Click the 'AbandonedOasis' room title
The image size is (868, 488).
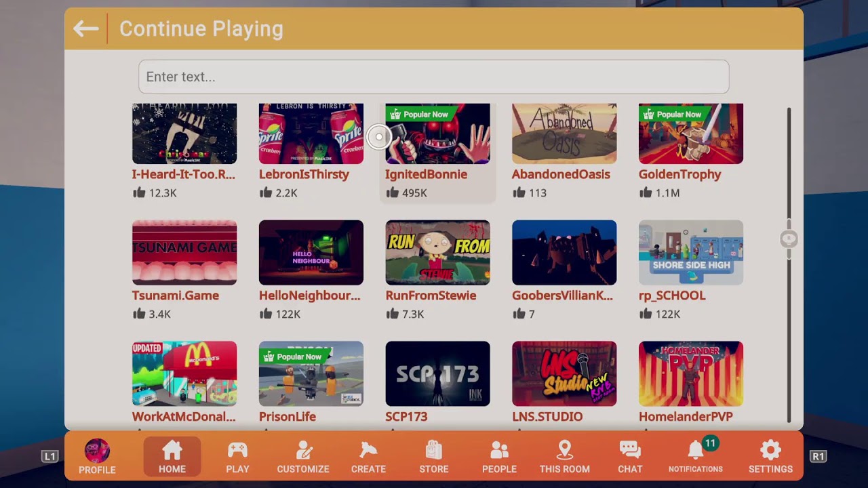[561, 174]
